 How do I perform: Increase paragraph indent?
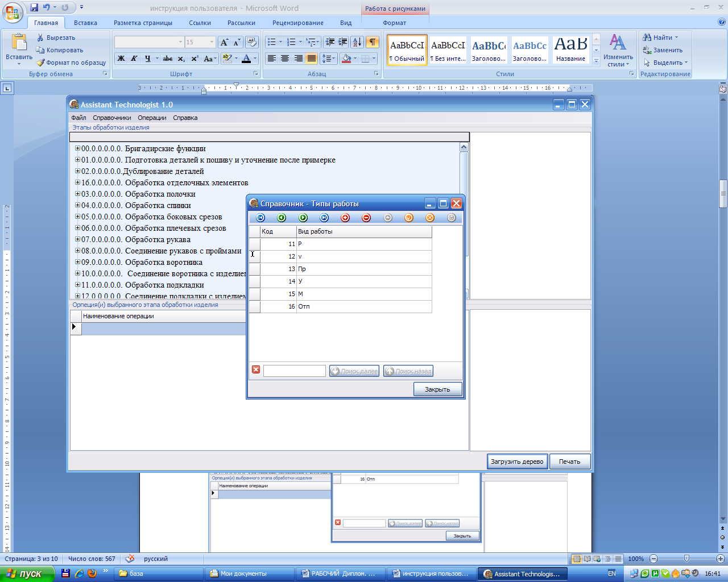[x=343, y=42]
